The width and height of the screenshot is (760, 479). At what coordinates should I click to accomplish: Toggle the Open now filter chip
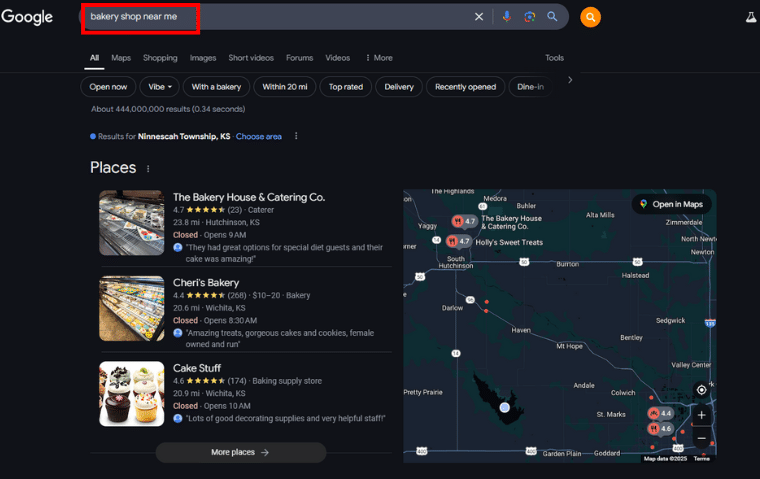tap(108, 87)
